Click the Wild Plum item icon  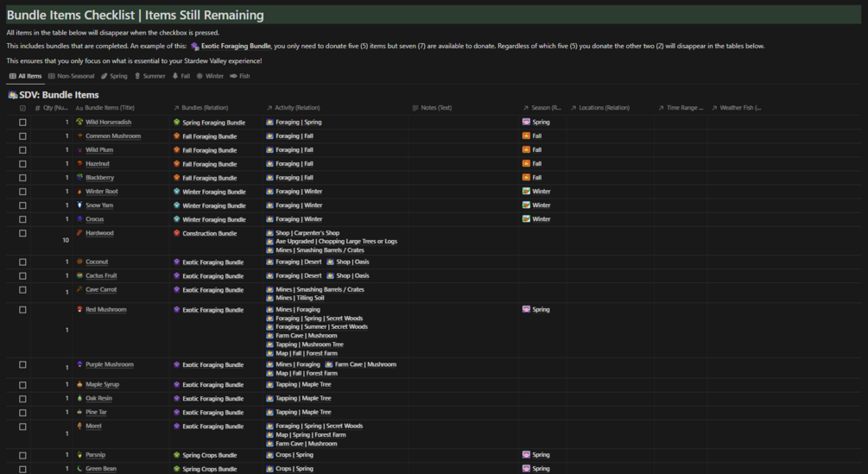click(x=79, y=150)
